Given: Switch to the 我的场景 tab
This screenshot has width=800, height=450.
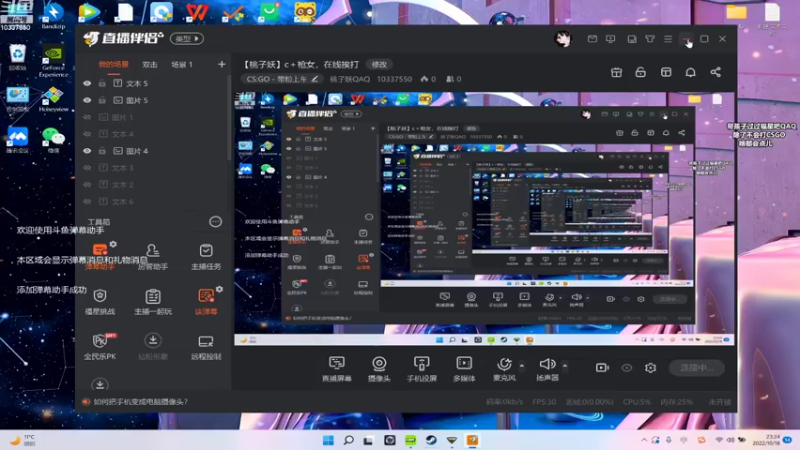Looking at the screenshot, I should point(113,65).
